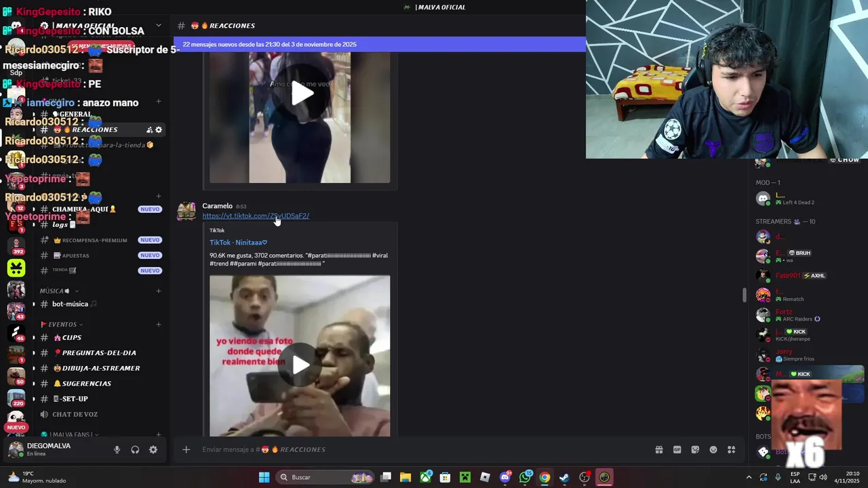Viewport: 868px width, 488px height.
Task: Mute the microphone in the user panel
Action: 117,449
